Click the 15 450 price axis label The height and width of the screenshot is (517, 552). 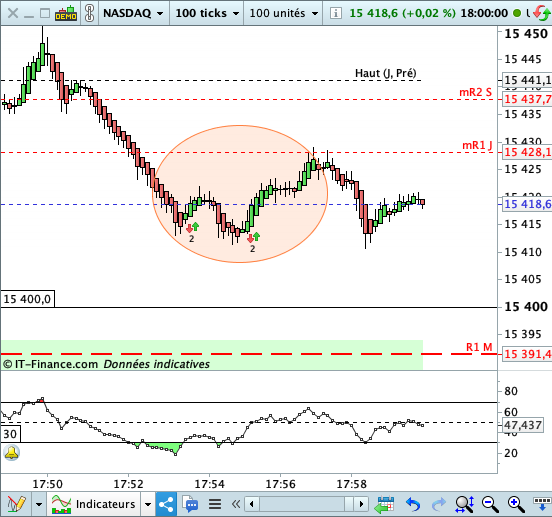(526, 34)
